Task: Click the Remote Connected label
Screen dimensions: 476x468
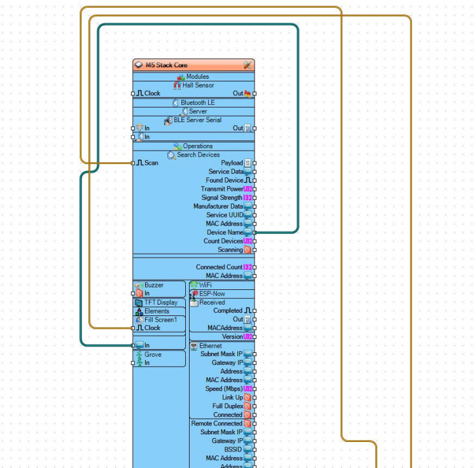Action: pos(216,423)
